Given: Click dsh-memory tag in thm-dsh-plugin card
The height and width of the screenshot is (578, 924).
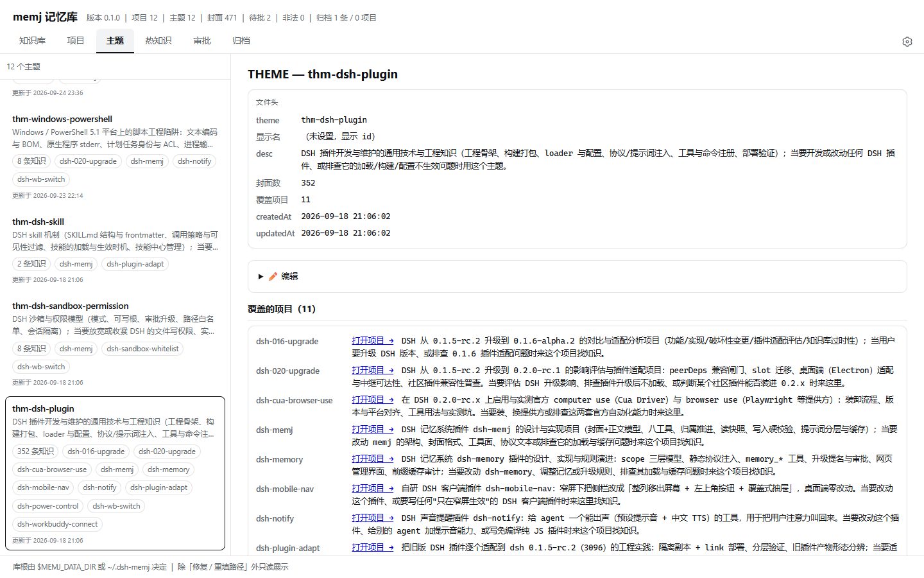Looking at the screenshot, I should 169,469.
